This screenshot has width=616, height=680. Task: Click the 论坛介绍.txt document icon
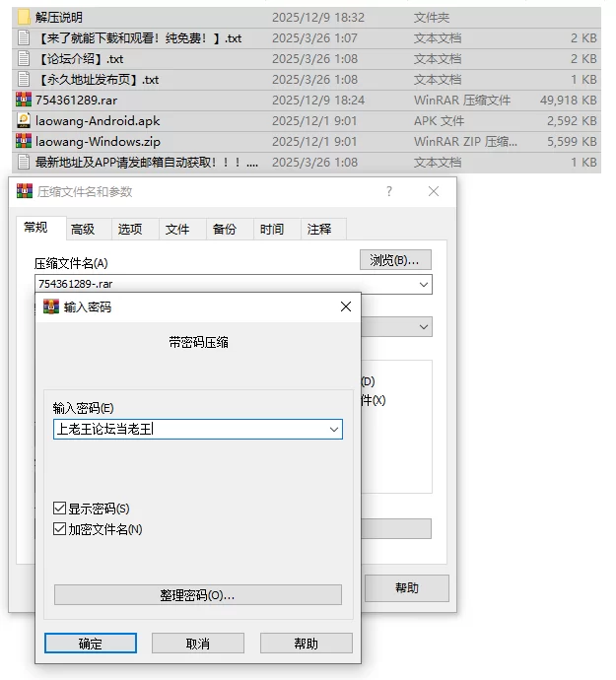pos(24,58)
